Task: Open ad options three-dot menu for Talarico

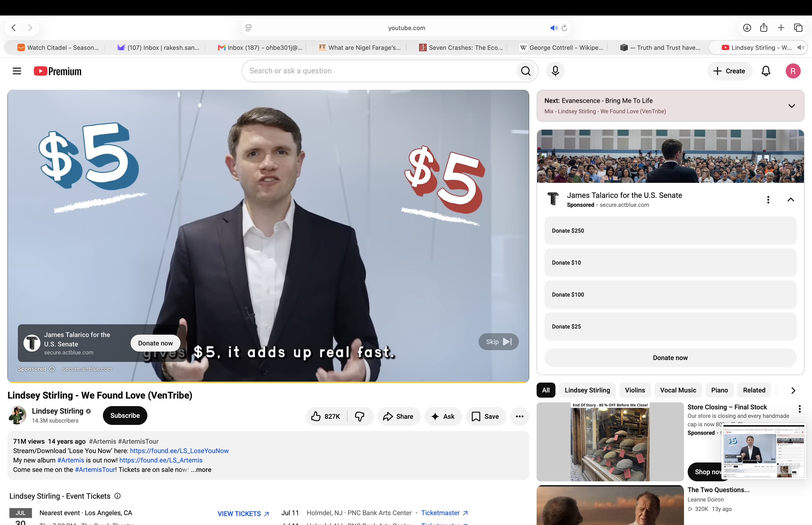Action: click(768, 200)
